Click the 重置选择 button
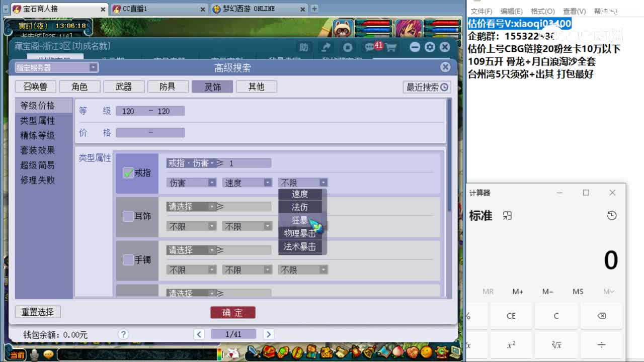This screenshot has width=644, height=362. click(37, 312)
